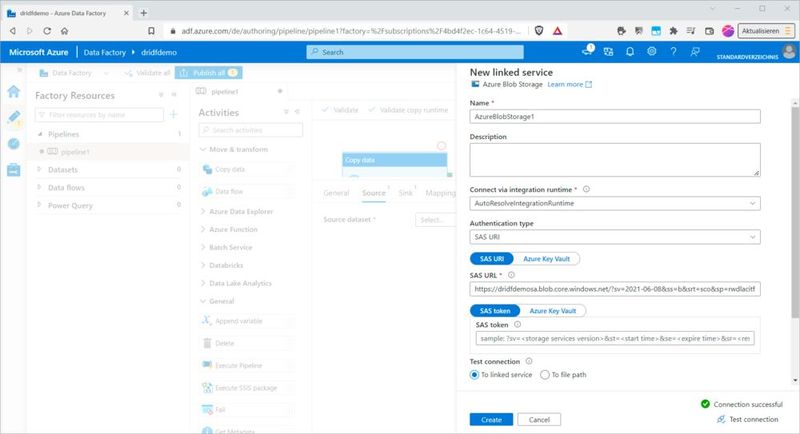
Task: Open the Manage toolbox icon in sidebar
Action: 14,170
